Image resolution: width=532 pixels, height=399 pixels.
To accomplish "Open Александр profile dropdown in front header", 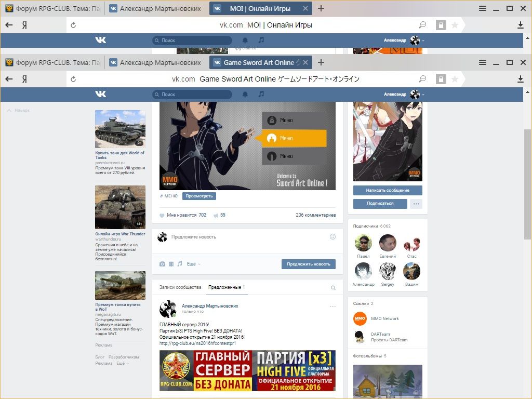I will click(404, 95).
